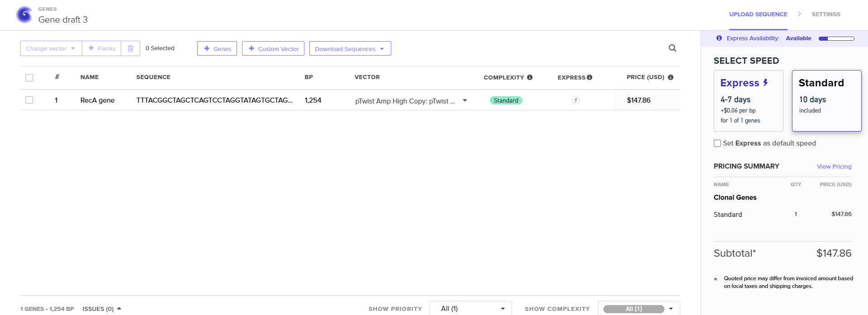Click the Express Availability info icon
Viewport: 868px width, 315px height.
click(719, 38)
